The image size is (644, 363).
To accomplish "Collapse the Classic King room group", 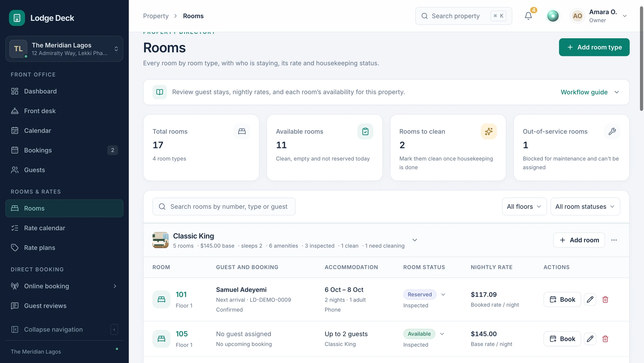I will [415, 240].
